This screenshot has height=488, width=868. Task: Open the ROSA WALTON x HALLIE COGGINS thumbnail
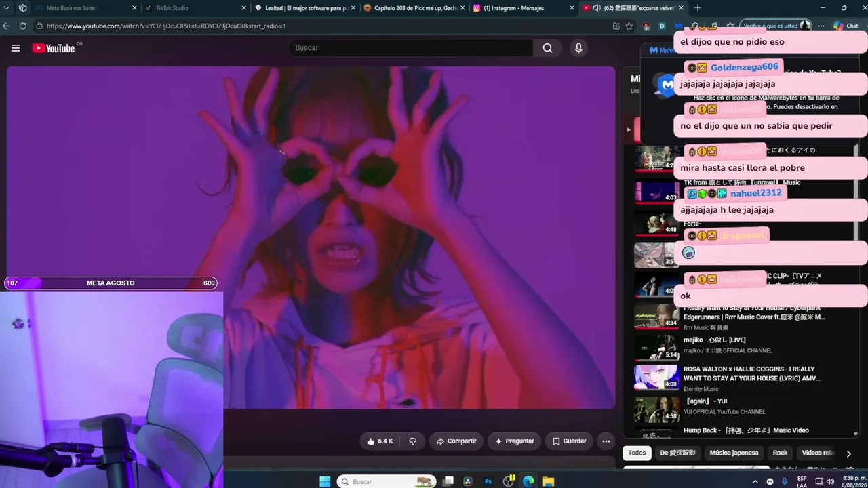[x=656, y=378]
